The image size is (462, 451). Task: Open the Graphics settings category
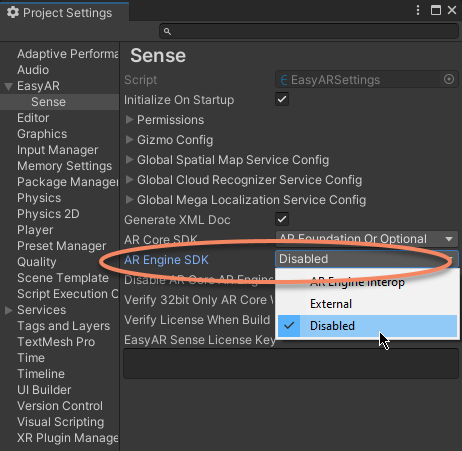tap(42, 134)
